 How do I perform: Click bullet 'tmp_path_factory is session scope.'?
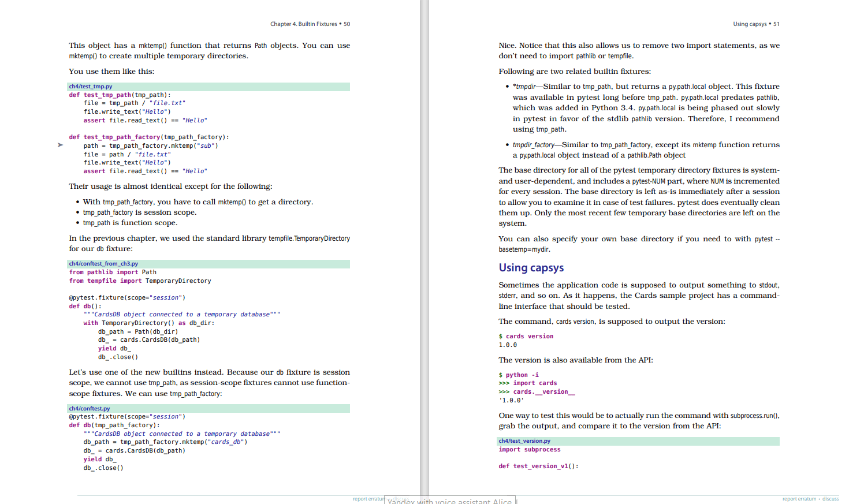[140, 212]
